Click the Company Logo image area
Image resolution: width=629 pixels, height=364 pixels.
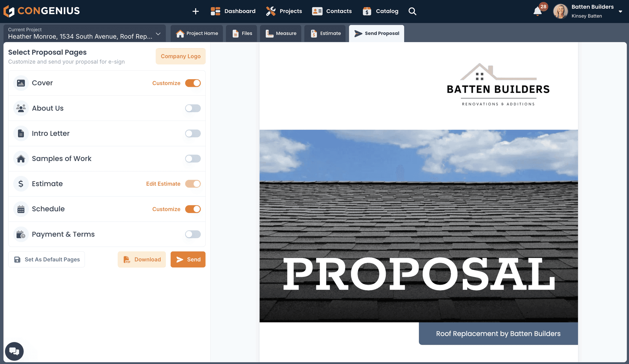(180, 56)
